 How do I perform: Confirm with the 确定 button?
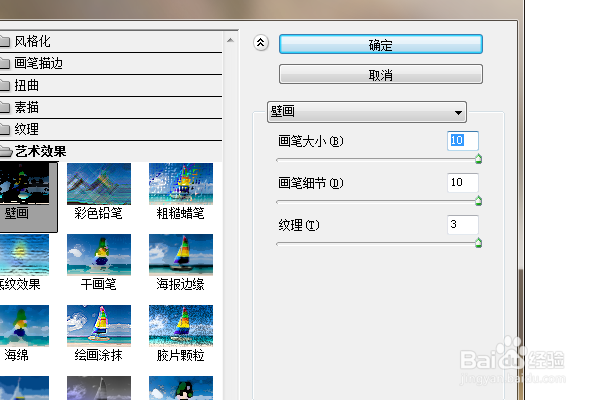coord(381,44)
